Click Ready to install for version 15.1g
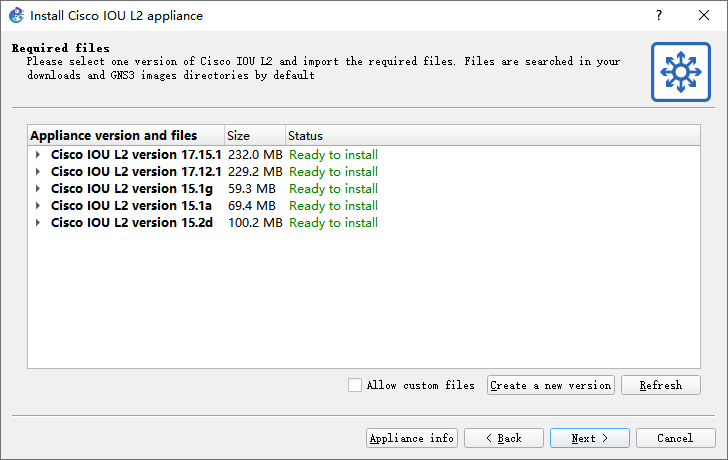Viewport: 728px width, 460px height. pyautogui.click(x=333, y=188)
